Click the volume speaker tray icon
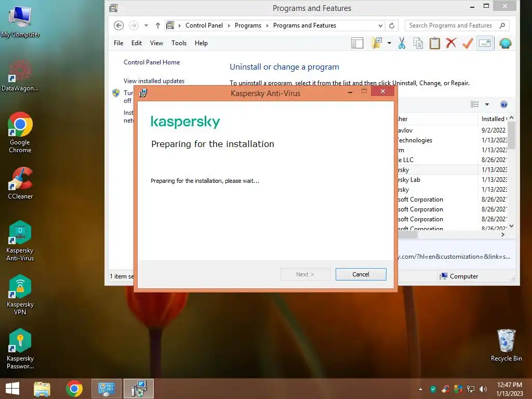This screenshot has height=399, width=532. coord(483,389)
